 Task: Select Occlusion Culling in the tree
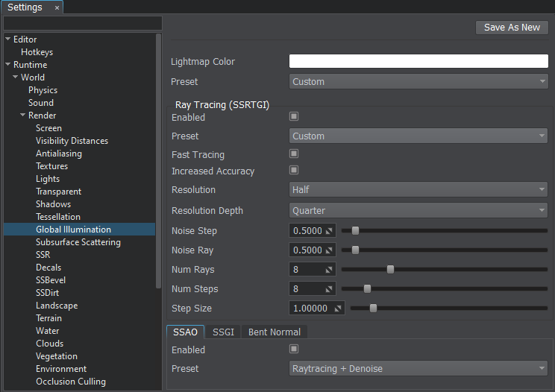click(71, 382)
